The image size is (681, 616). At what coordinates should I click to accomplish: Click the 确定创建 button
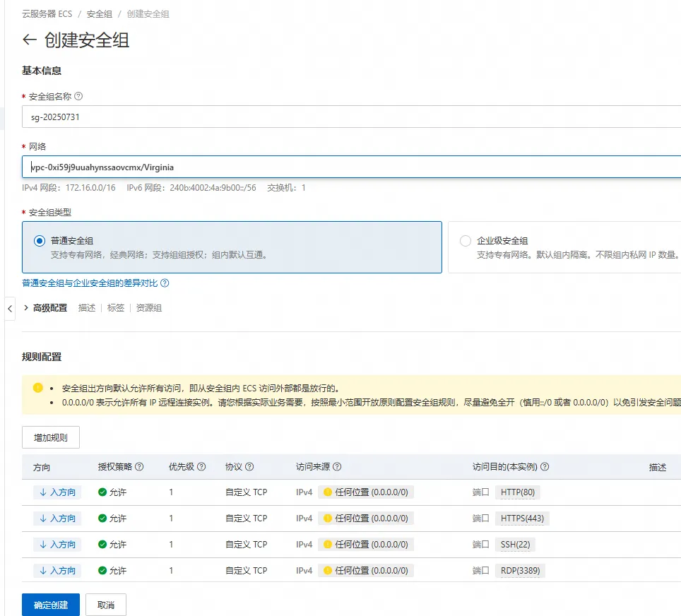pyautogui.click(x=51, y=605)
